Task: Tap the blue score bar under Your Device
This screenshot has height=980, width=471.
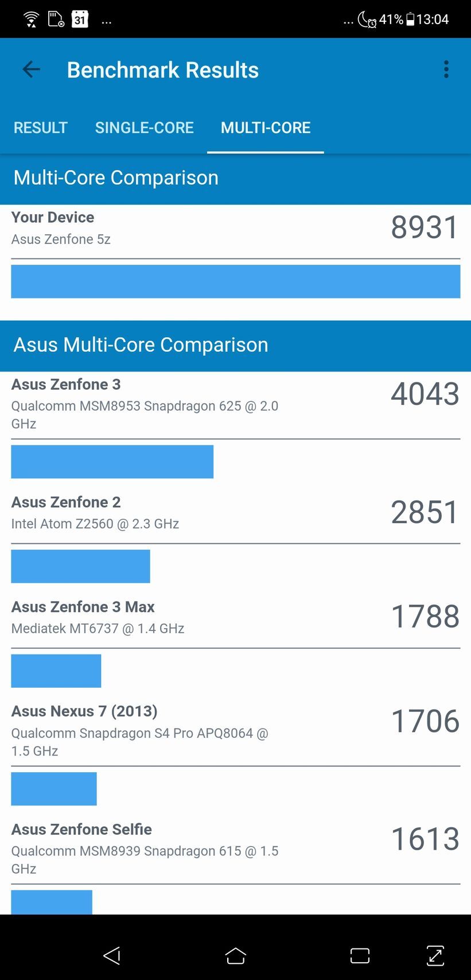Action: (235, 281)
